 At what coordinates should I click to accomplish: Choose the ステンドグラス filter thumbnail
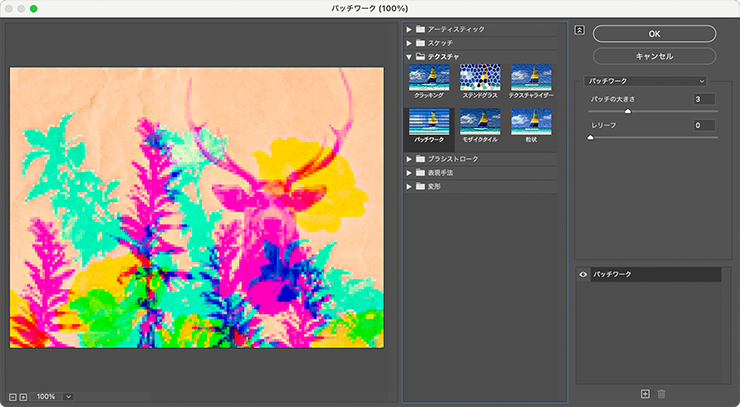click(480, 80)
